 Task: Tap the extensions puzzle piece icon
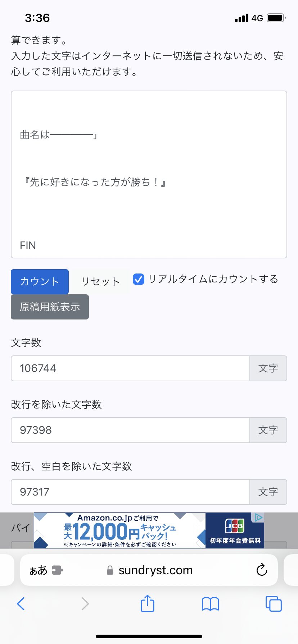(x=58, y=570)
